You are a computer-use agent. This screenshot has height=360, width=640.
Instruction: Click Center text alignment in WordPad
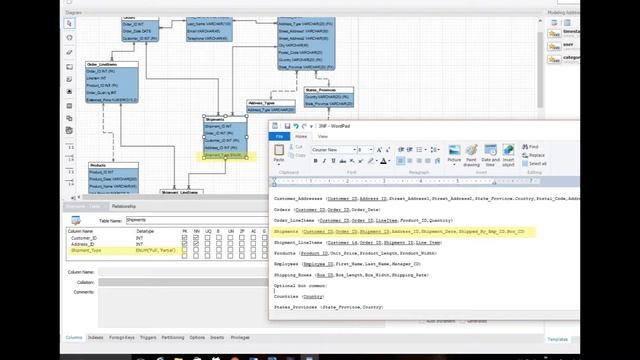pos(410,161)
